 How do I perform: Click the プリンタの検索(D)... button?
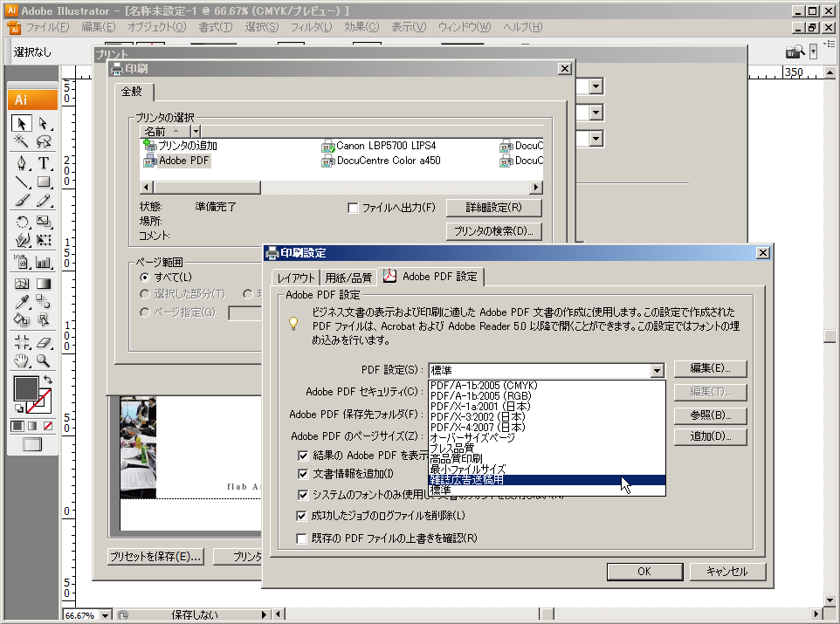494,231
